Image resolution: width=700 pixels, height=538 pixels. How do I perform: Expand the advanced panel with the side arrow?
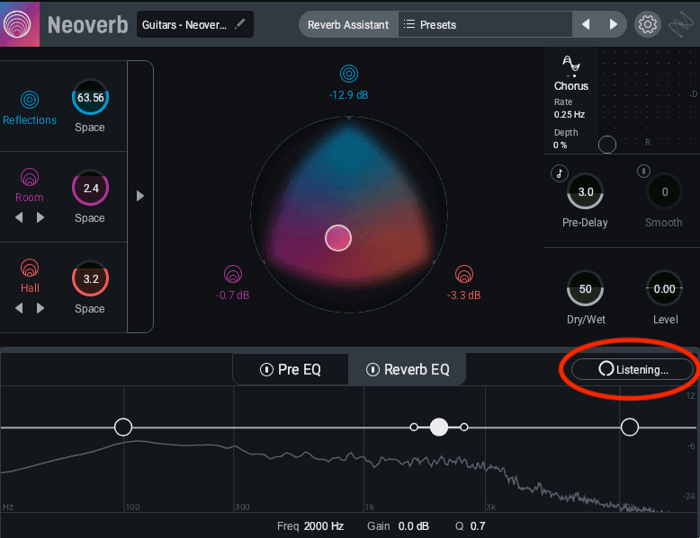pos(140,196)
